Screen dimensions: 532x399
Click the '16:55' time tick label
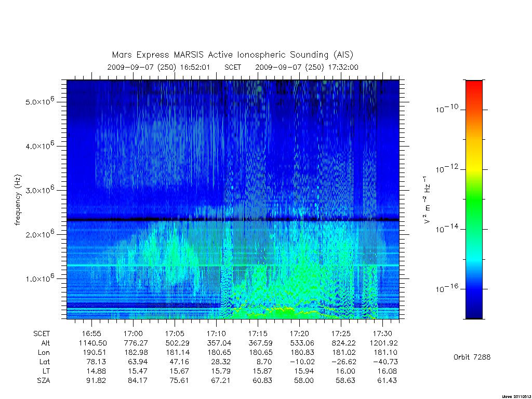[x=91, y=334]
